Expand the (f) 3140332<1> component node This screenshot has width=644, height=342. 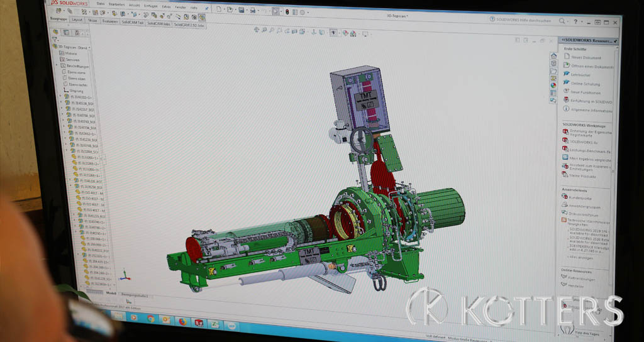(61, 96)
